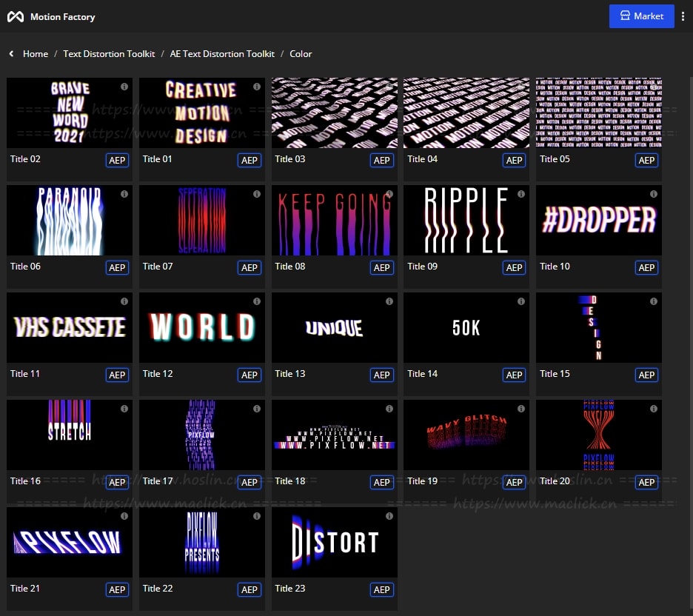Image resolution: width=693 pixels, height=616 pixels.
Task: Show info for Title 15
Action: (x=654, y=301)
